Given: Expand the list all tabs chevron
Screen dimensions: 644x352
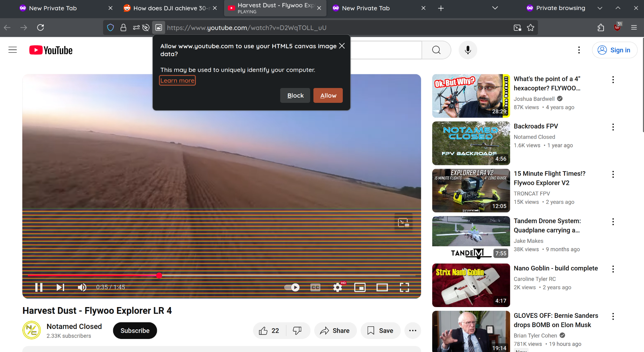Looking at the screenshot, I should click(x=495, y=8).
